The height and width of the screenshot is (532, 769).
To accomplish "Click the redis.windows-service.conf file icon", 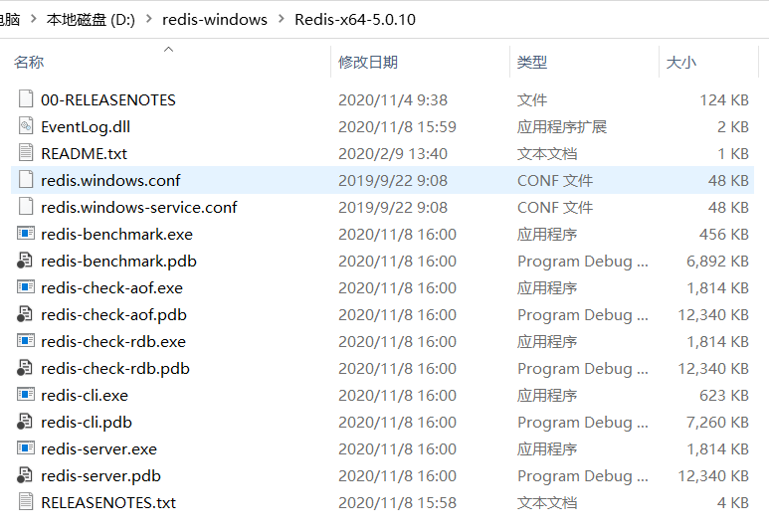I will tap(26, 207).
